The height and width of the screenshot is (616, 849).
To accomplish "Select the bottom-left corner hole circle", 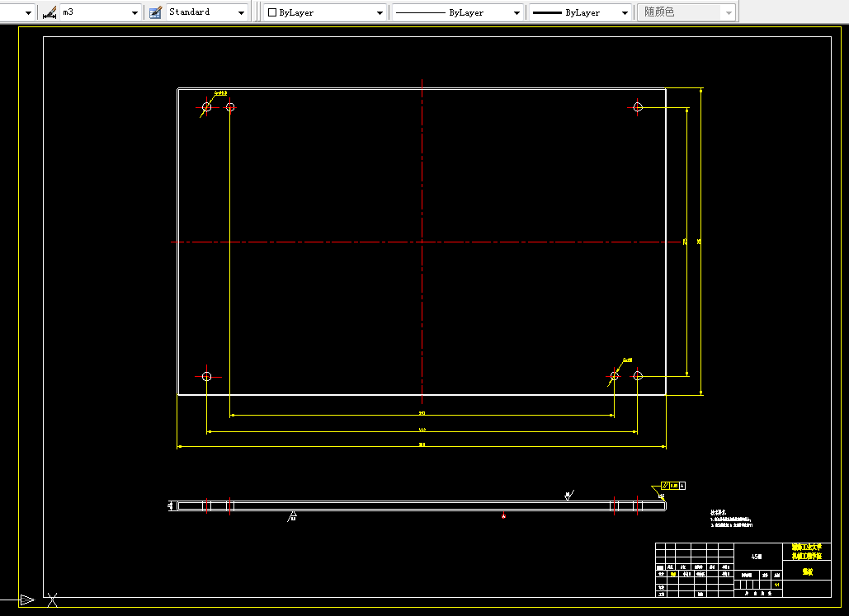I will [206, 376].
